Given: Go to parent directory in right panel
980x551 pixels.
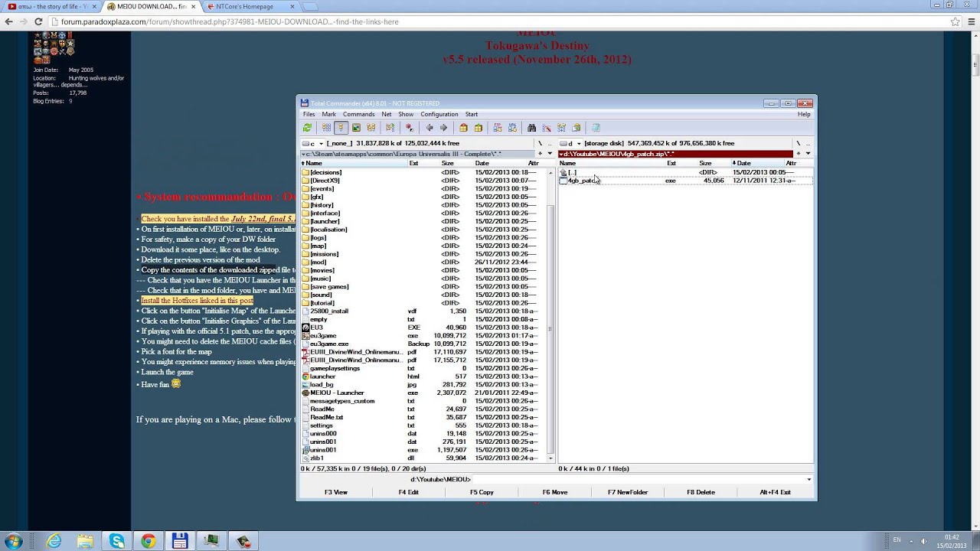Looking at the screenshot, I should 807,143.
